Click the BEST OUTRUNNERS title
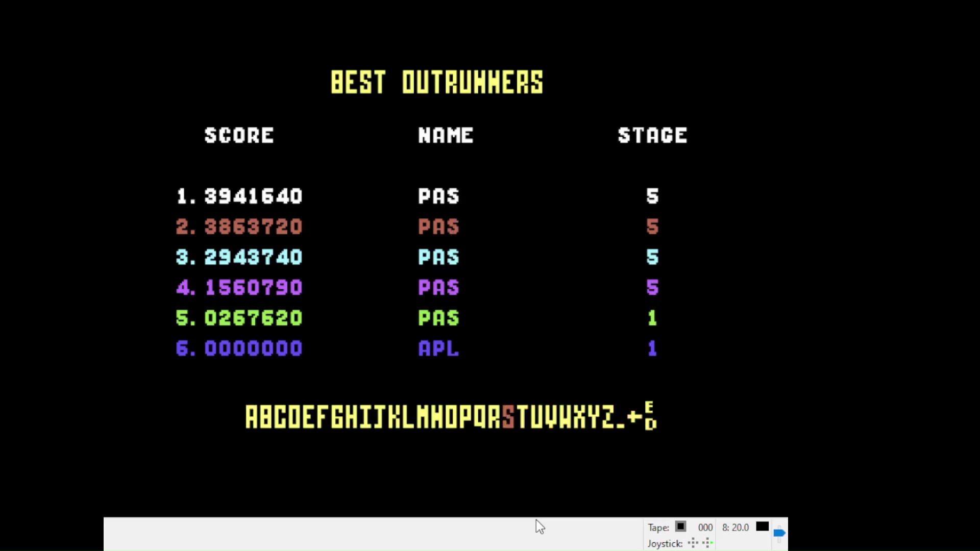Image resolution: width=980 pixels, height=551 pixels. pyautogui.click(x=437, y=82)
